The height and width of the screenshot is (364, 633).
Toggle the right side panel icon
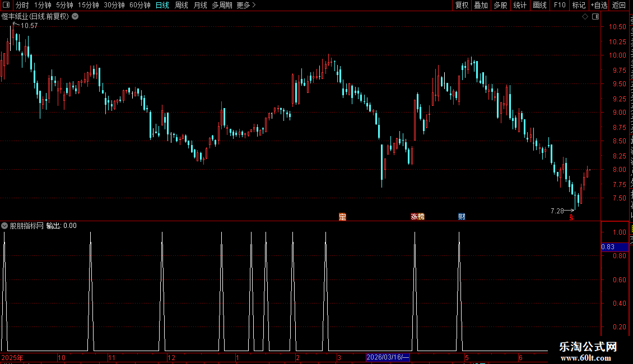pyautogui.click(x=595, y=17)
